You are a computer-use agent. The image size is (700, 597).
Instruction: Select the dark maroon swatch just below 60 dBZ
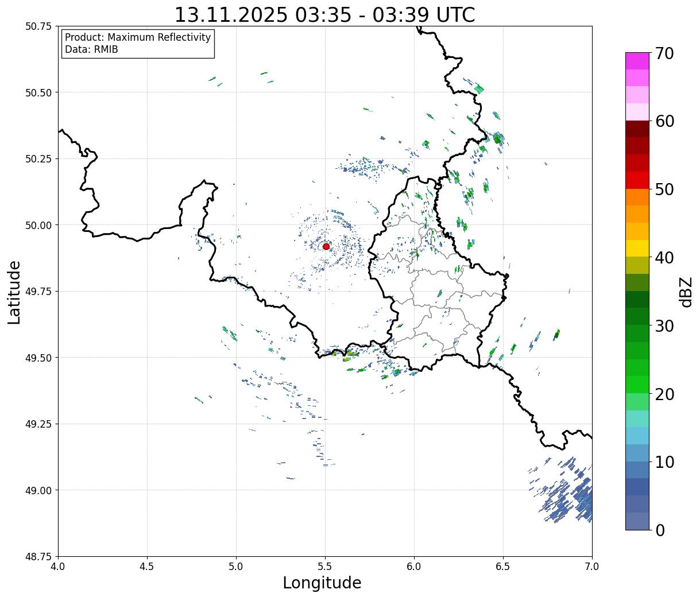637,129
